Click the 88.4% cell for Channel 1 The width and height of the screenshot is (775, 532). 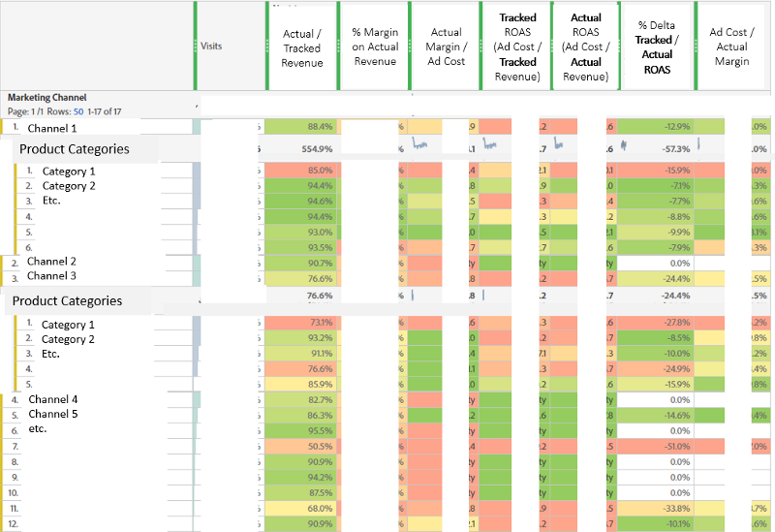point(300,127)
